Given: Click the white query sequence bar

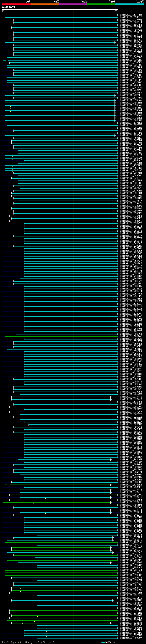Looking at the screenshot, I should (x=60, y=9).
